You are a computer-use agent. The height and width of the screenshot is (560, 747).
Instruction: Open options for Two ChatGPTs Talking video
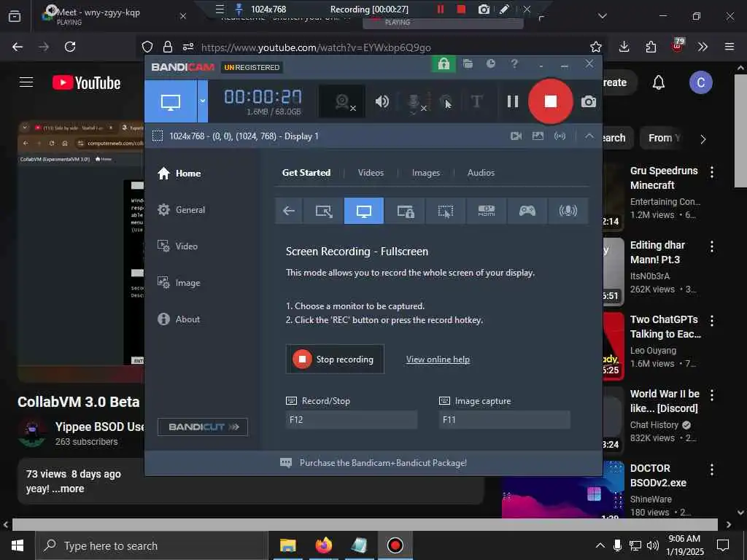pos(712,321)
